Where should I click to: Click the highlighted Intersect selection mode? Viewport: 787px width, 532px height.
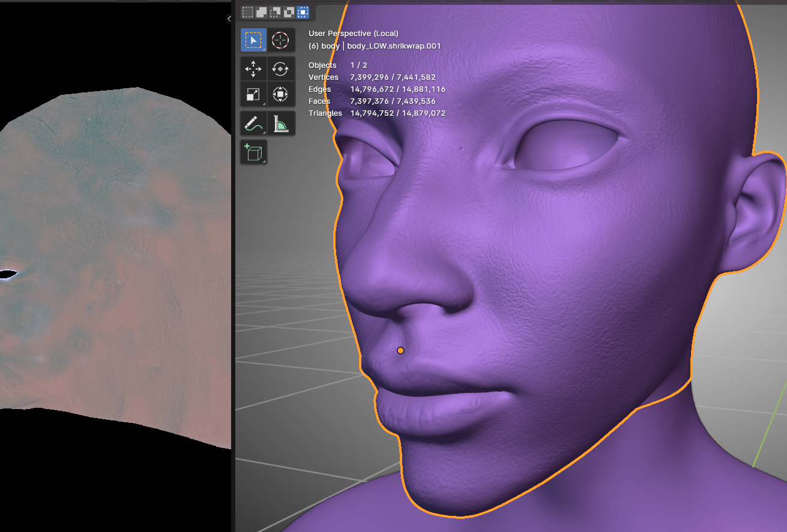[303, 12]
